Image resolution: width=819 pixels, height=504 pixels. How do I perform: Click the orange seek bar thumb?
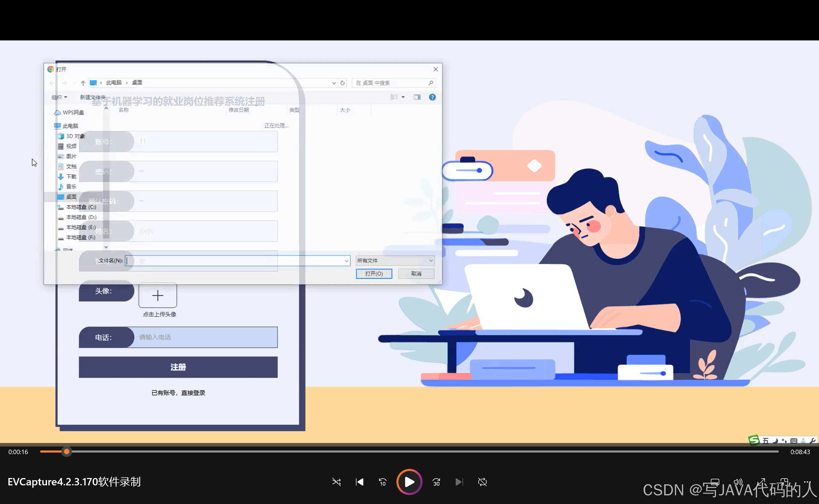[x=67, y=452]
